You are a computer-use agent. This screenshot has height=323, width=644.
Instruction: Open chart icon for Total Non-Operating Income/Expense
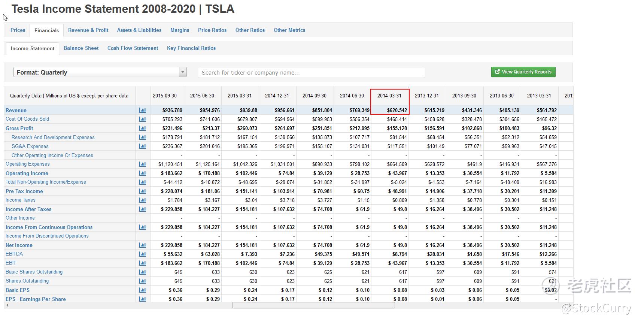142,182
